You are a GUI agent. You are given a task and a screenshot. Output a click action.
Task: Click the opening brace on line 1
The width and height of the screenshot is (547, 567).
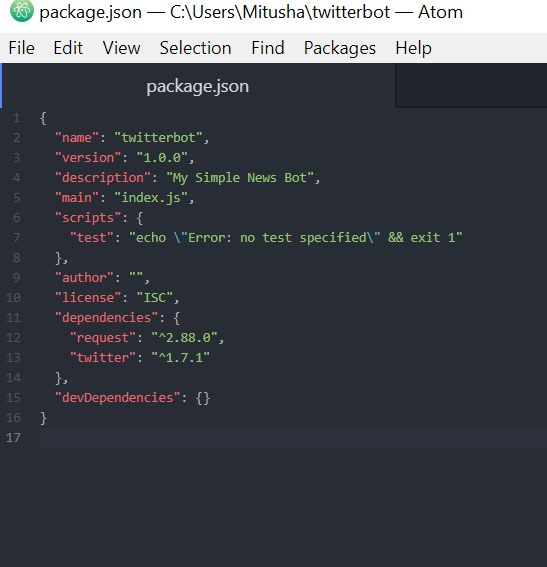click(x=43, y=118)
